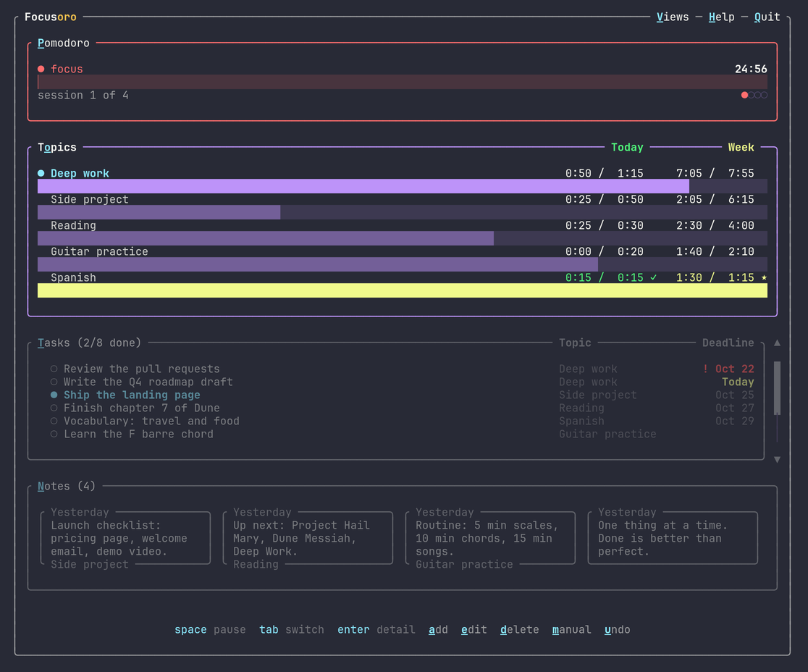This screenshot has height=672, width=808.
Task: Click the Focusoro app title
Action: [x=51, y=17]
